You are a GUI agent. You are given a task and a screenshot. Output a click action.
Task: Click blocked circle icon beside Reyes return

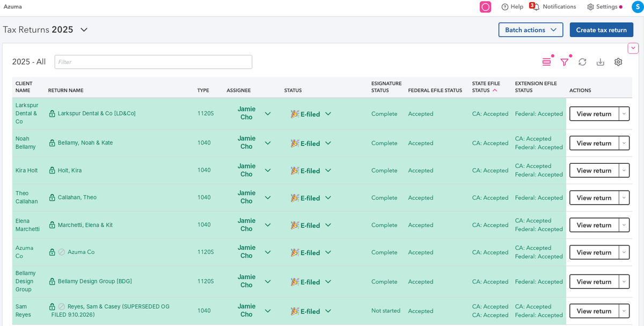(x=62, y=307)
